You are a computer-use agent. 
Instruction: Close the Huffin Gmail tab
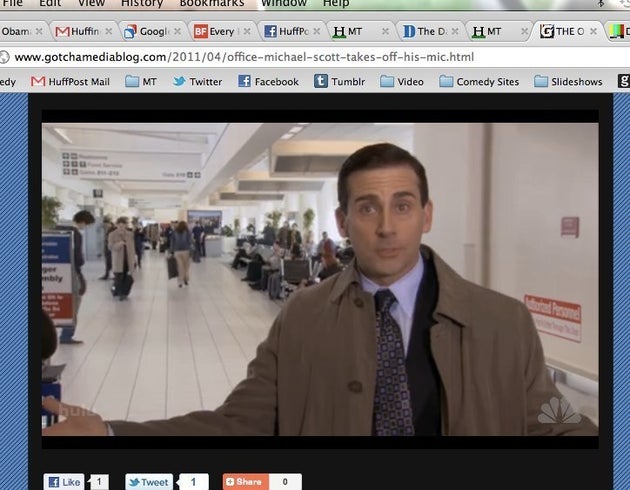108,31
